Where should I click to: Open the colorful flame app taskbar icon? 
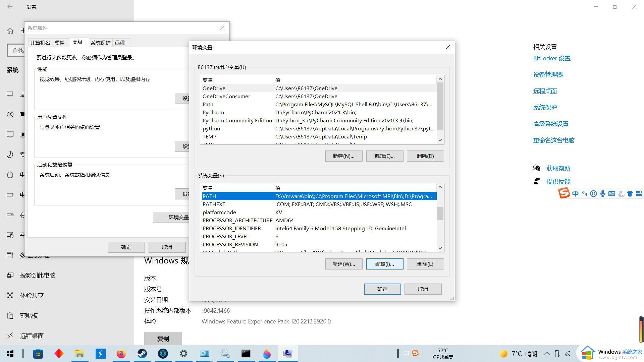pos(267,354)
